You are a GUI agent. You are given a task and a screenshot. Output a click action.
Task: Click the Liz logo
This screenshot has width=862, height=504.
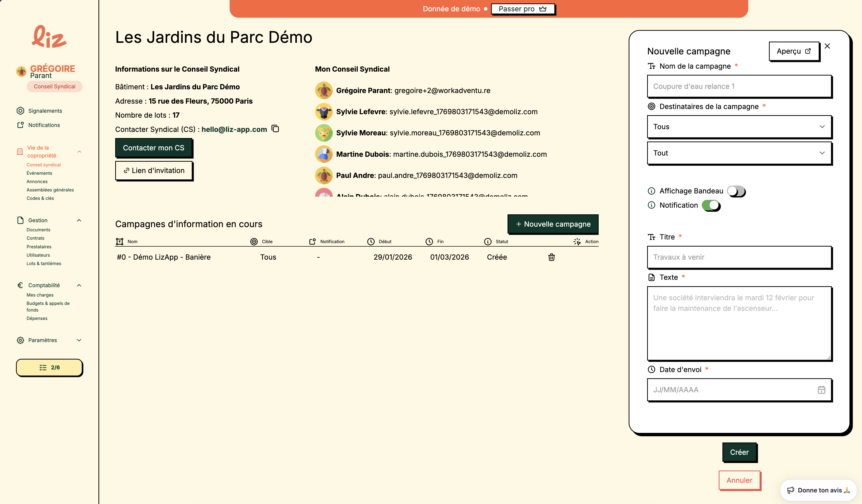point(49,37)
